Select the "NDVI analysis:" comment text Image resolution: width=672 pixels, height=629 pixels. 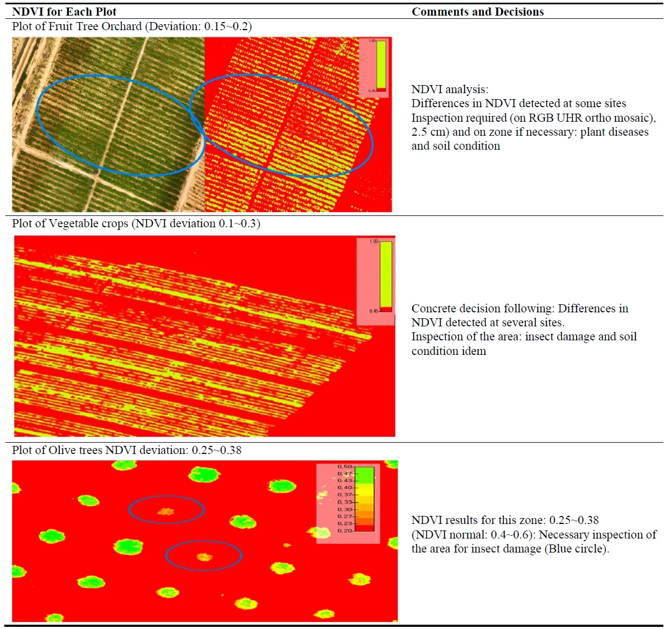450,89
